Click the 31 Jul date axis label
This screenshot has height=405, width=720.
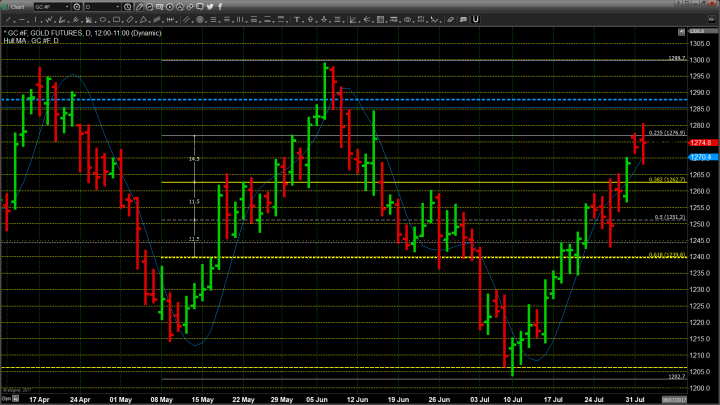635,399
